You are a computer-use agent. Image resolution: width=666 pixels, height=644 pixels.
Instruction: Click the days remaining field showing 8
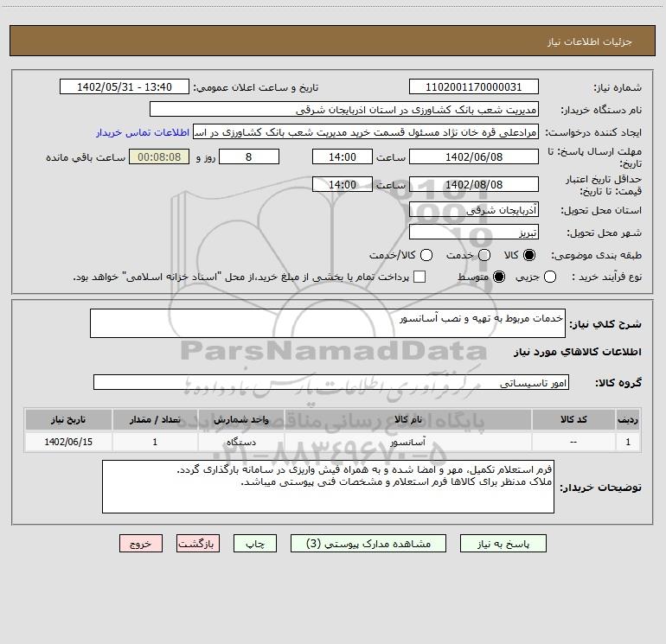249,156
